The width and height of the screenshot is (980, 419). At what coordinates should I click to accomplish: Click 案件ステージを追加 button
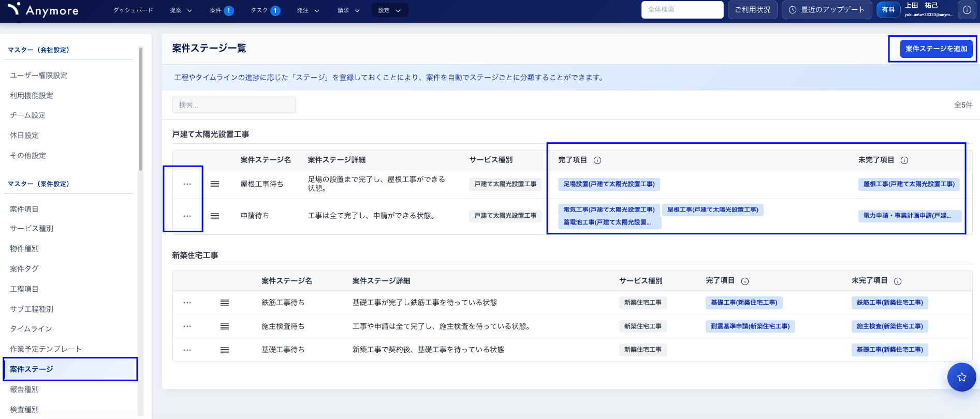pos(937,49)
